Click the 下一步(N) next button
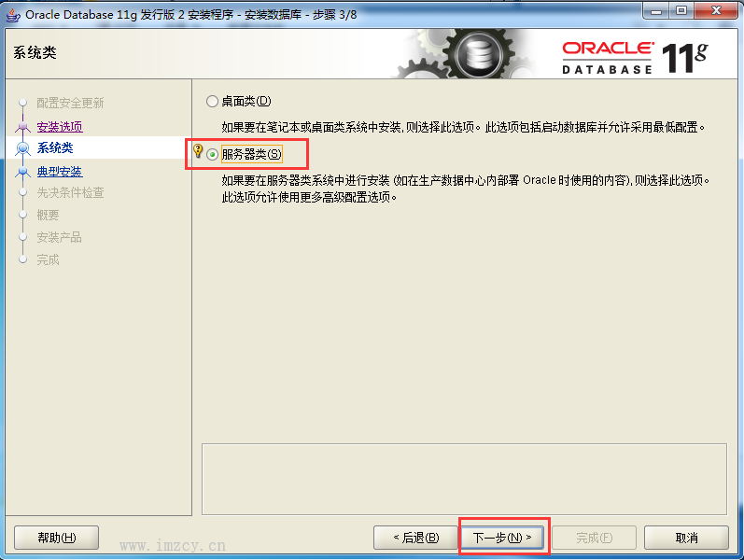The width and height of the screenshot is (744, 560). pos(502,538)
